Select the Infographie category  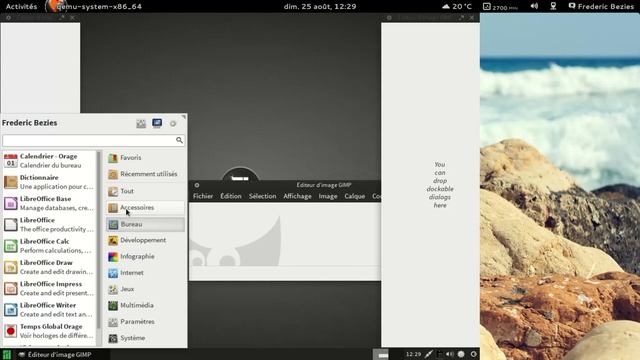(x=145, y=256)
